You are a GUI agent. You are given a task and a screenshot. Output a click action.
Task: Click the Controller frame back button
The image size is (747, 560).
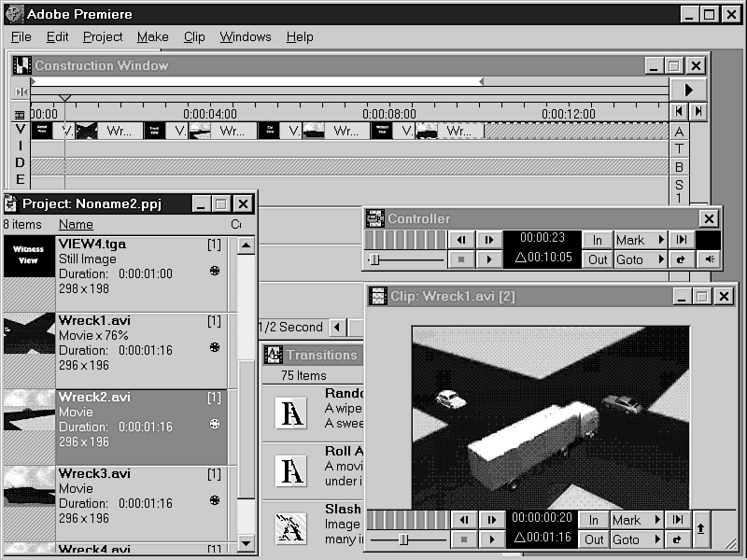pyautogui.click(x=462, y=240)
